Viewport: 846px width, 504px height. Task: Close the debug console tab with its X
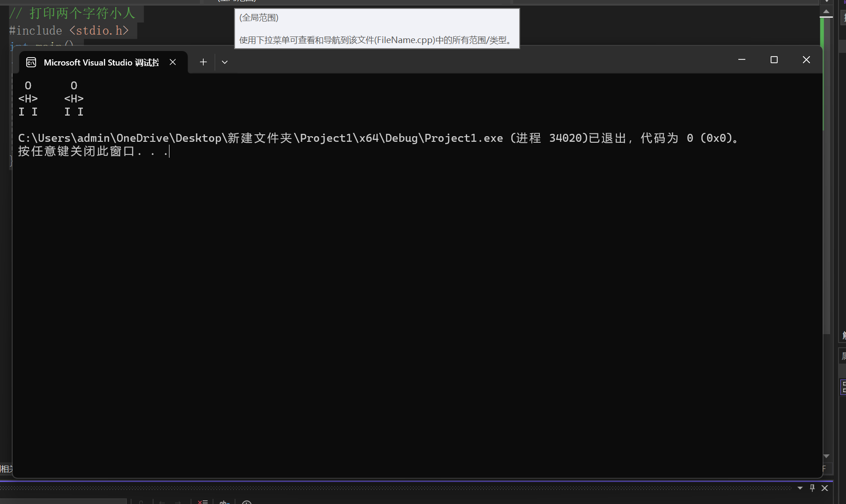coord(172,62)
